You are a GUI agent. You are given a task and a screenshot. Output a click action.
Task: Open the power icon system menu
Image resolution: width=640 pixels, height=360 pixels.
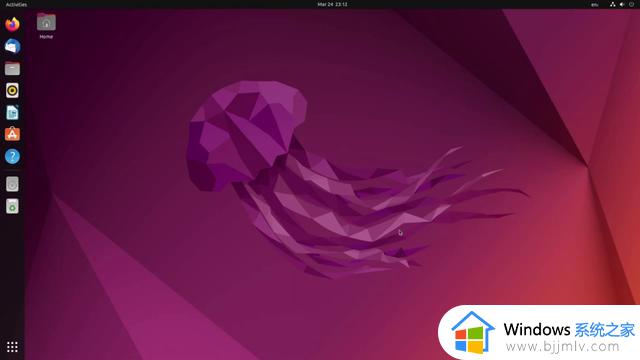coord(631,4)
